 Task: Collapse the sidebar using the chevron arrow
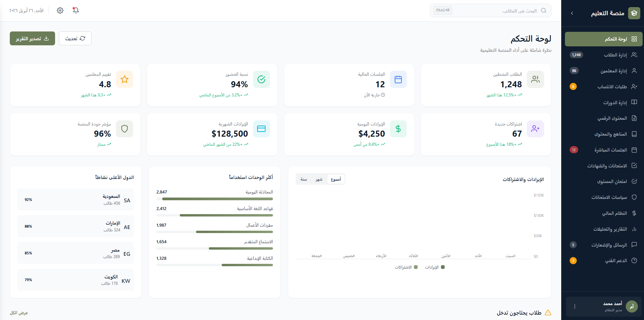[x=572, y=13]
